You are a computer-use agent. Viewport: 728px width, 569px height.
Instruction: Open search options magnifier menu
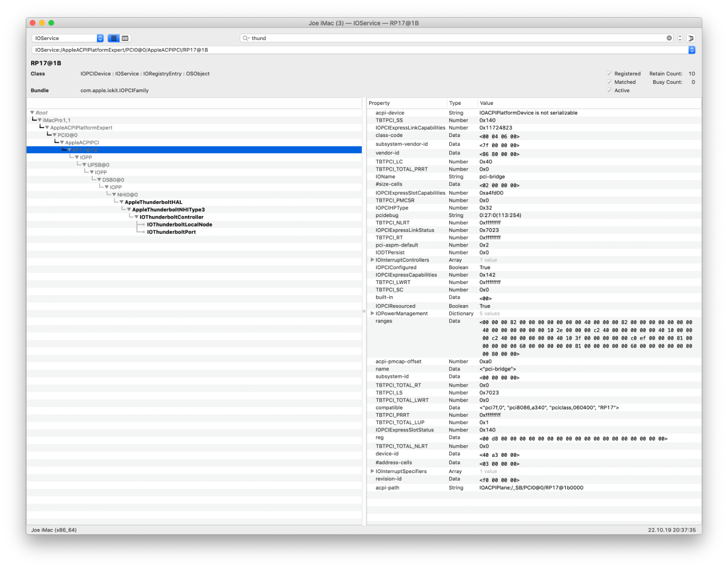point(245,38)
